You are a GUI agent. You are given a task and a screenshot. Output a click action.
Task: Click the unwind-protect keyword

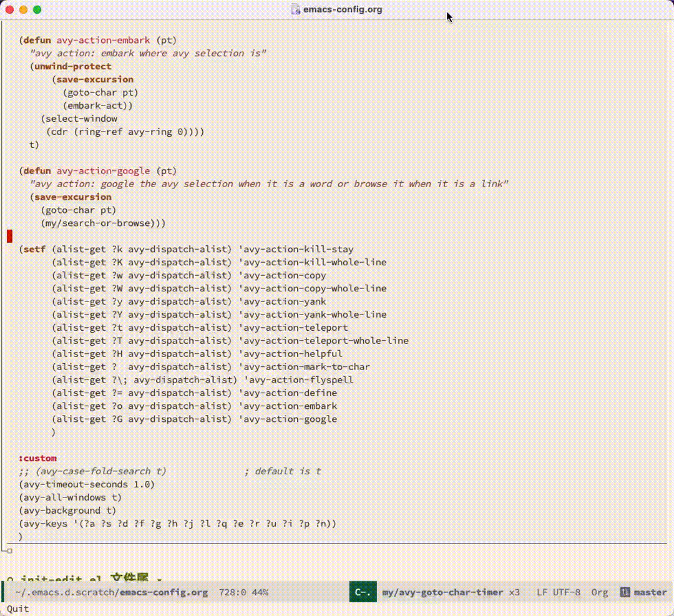(x=72, y=67)
